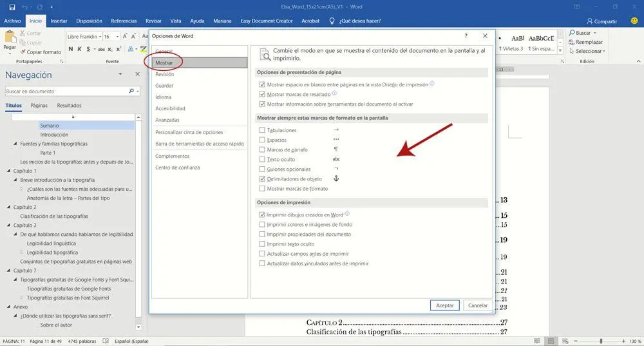644x346 pixels.
Task: Open the Insertar ribbon tab
Action: click(59, 21)
